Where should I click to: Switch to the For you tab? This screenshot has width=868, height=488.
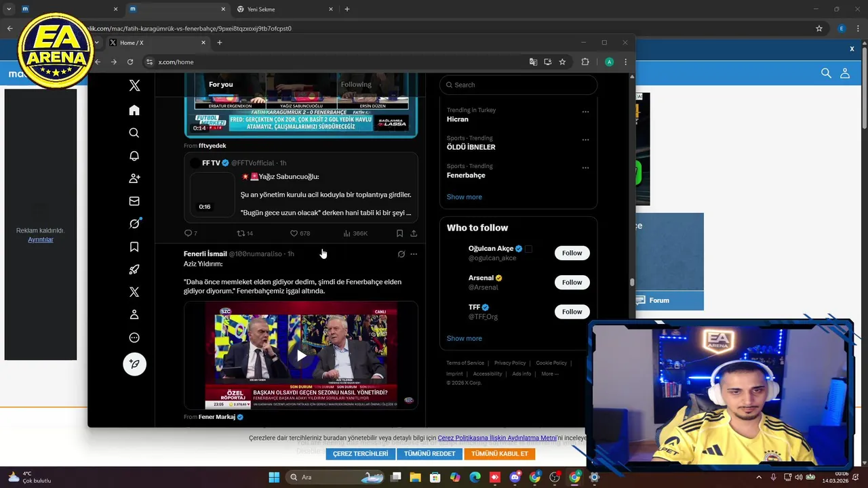(x=220, y=85)
